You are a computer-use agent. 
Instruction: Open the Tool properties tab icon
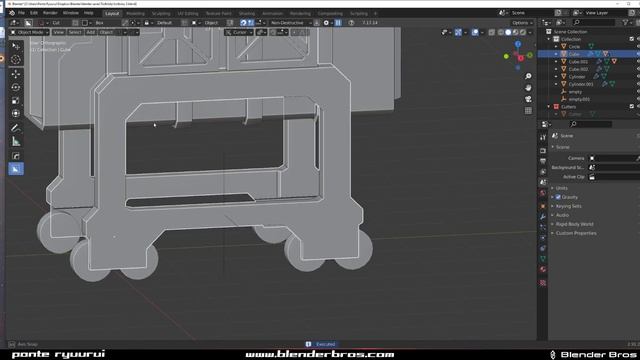point(543,138)
